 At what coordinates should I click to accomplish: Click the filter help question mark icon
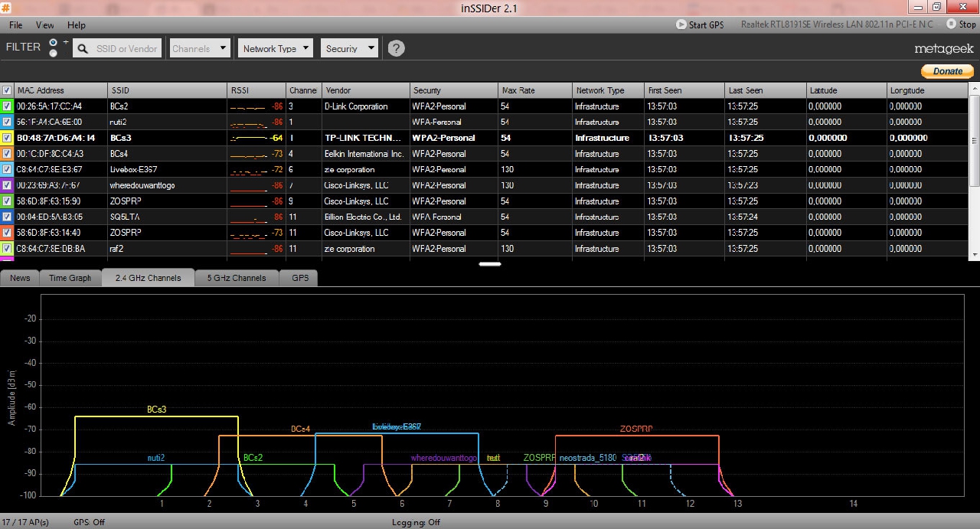click(396, 48)
